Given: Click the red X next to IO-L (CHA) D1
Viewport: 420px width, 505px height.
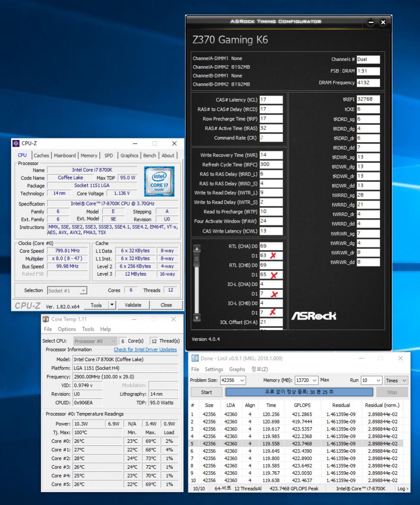Looking at the screenshot, I should 274,294.
